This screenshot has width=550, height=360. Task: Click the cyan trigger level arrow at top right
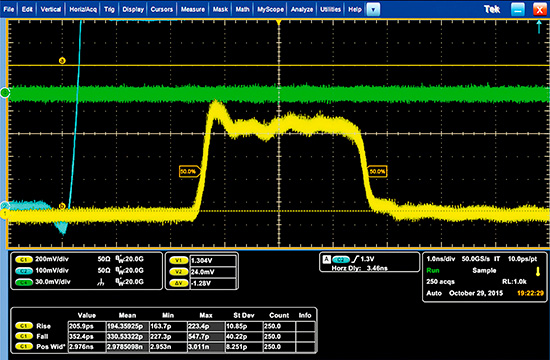(539, 27)
